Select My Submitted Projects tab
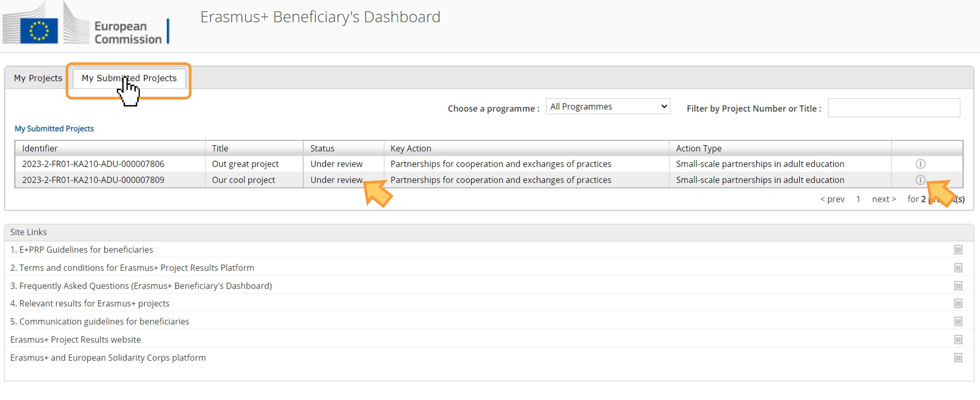 pyautogui.click(x=129, y=78)
